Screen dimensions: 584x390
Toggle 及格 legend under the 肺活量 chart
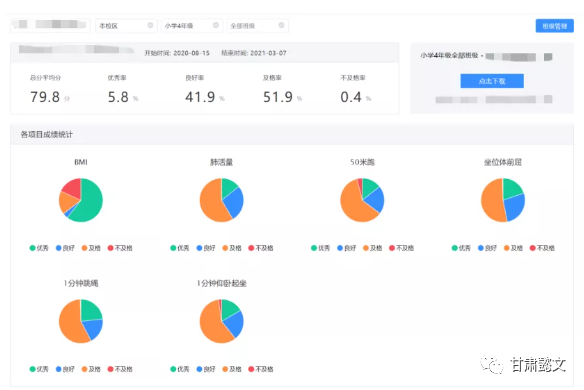(x=232, y=248)
